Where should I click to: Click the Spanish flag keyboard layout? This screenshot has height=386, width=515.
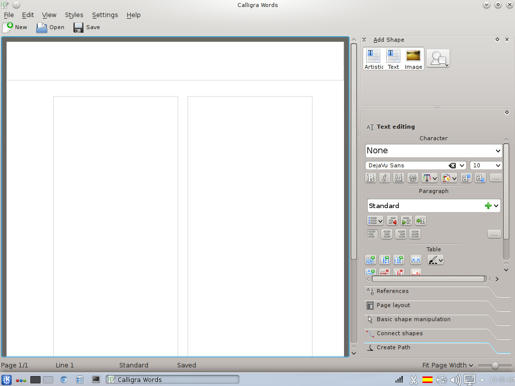click(x=427, y=379)
